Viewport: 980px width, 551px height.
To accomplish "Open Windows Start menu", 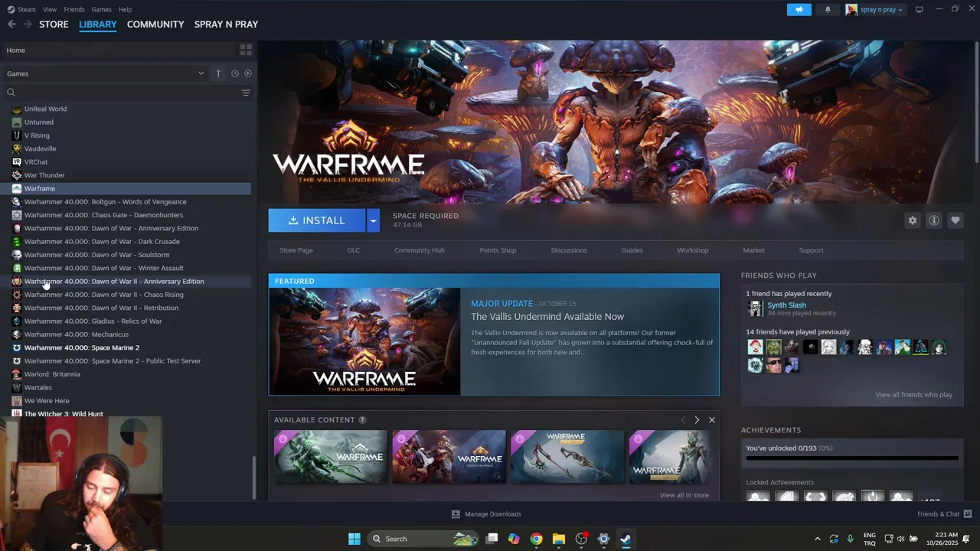I will click(x=354, y=539).
